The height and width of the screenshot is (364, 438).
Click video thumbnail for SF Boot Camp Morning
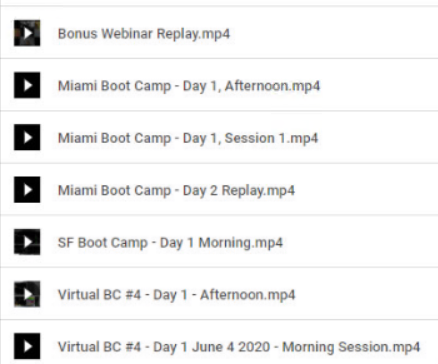pyautogui.click(x=27, y=242)
